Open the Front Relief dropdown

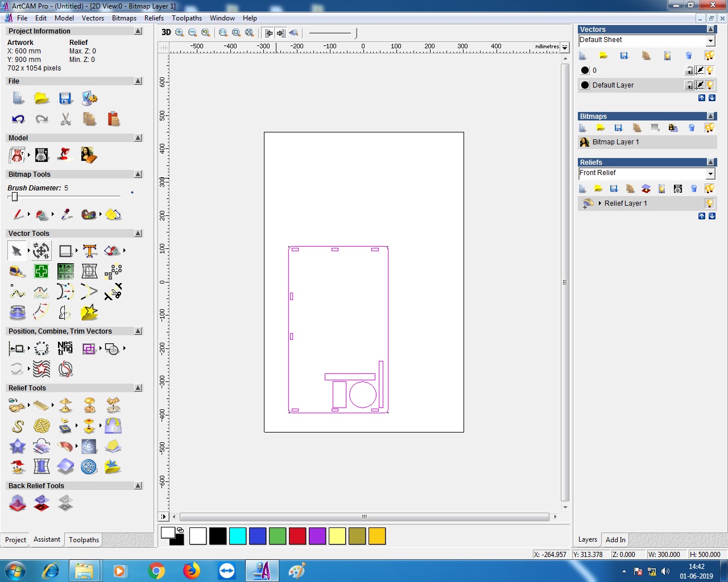pyautogui.click(x=710, y=173)
